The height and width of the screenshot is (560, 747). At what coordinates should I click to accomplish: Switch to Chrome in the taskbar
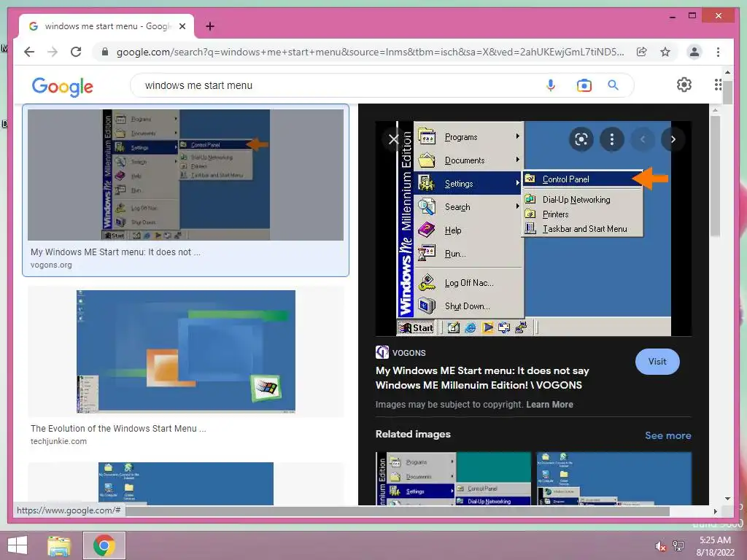click(104, 545)
